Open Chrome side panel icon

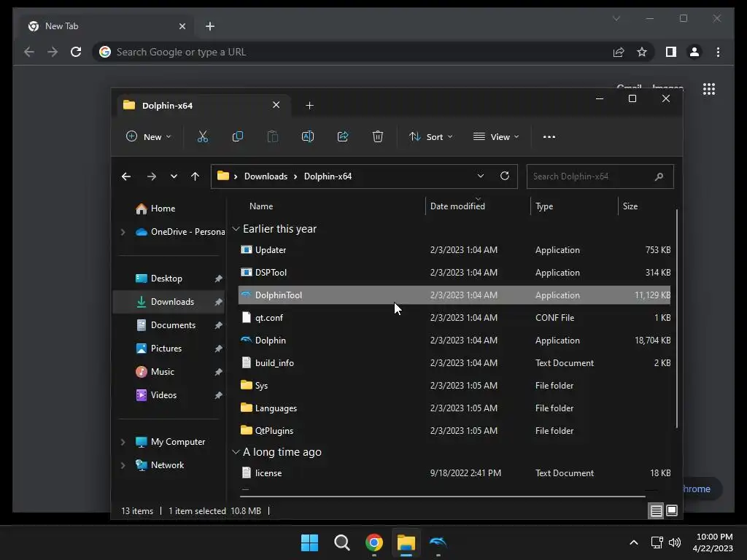[671, 52]
